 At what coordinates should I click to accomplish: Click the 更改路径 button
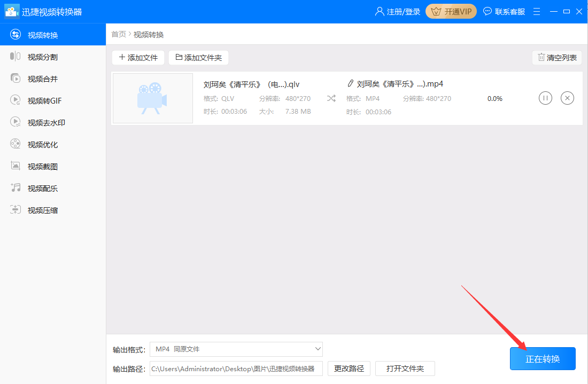(349, 369)
